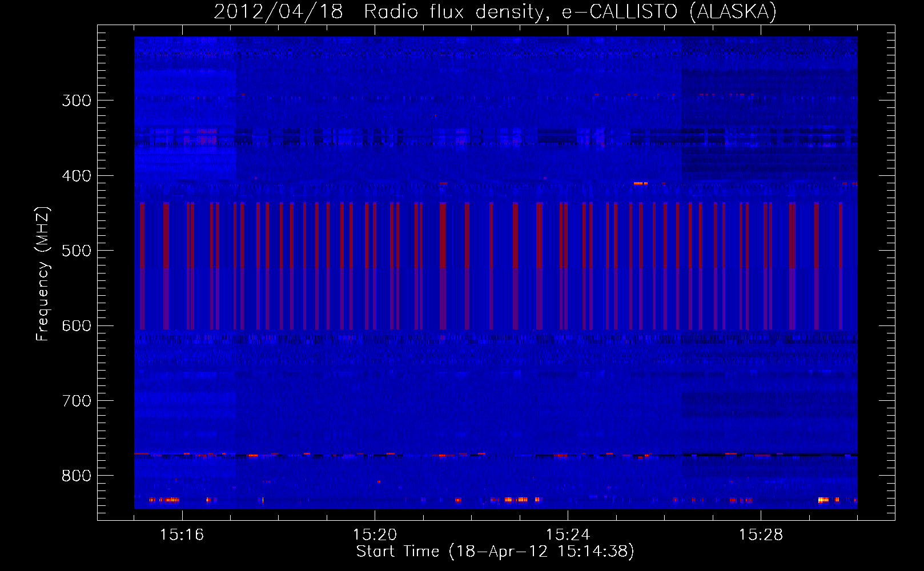Click the 15:24 time tick label

(x=568, y=534)
